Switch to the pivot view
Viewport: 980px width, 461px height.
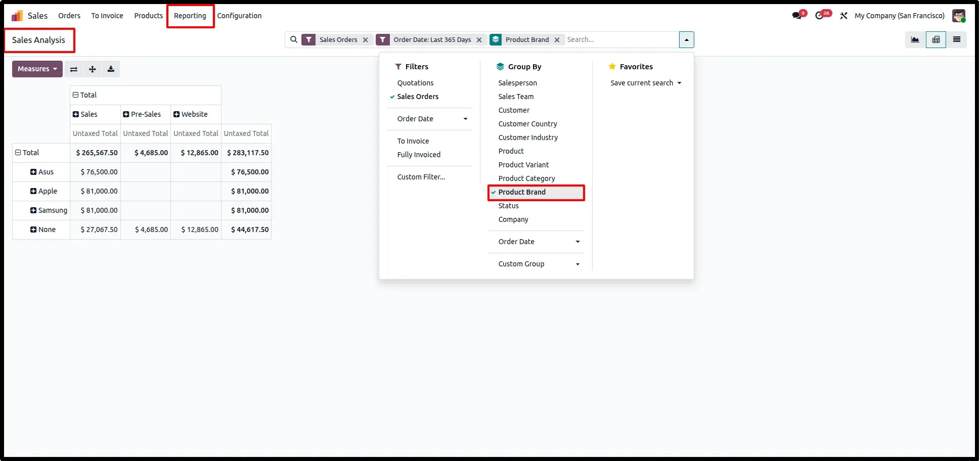pyautogui.click(x=936, y=39)
